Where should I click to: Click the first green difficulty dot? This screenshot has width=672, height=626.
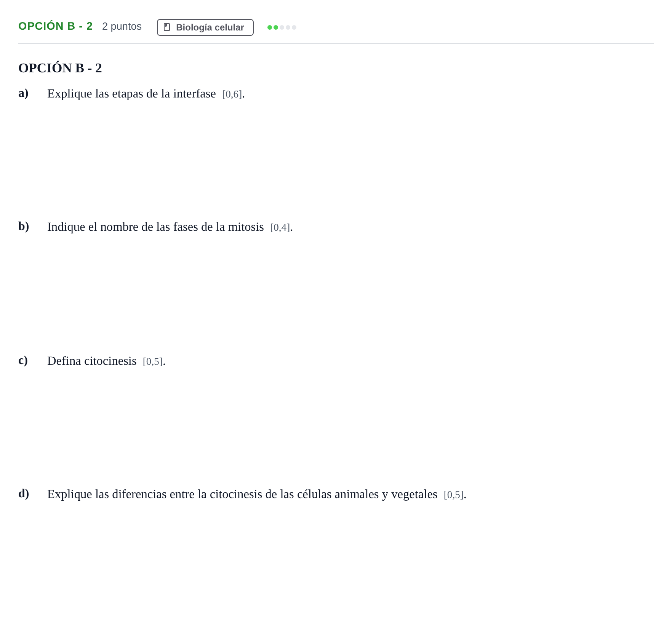click(x=270, y=27)
